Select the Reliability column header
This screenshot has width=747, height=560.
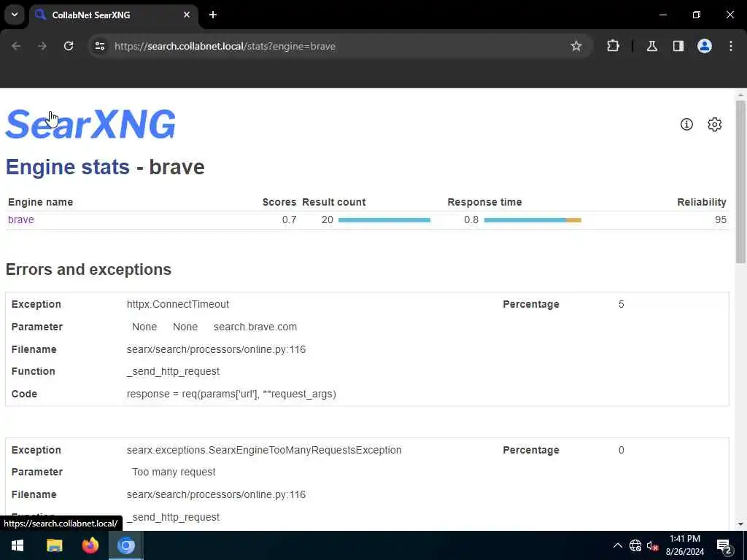[x=702, y=202]
